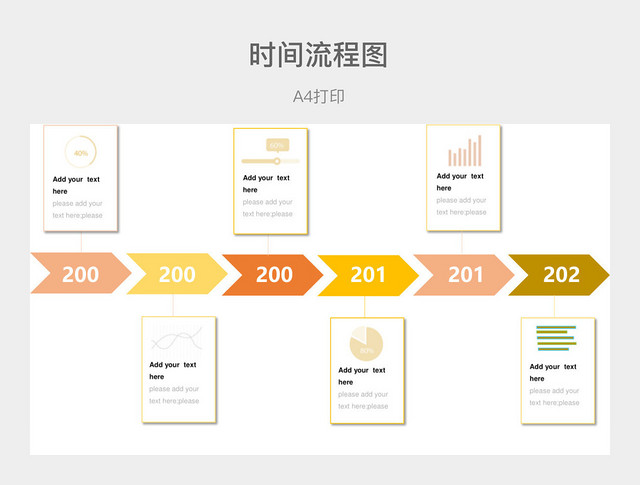Select the salmon 201 arrow
Image resolution: width=640 pixels, height=485 pixels.
click(464, 275)
